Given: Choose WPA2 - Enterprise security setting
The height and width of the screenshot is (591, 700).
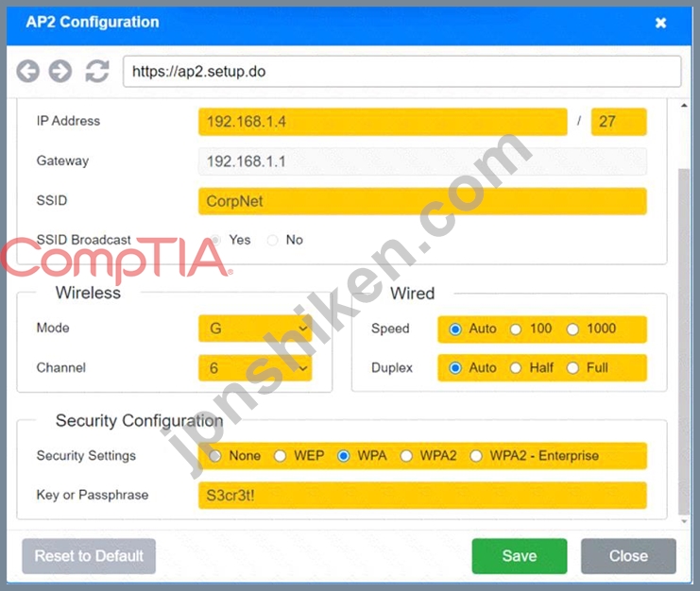Looking at the screenshot, I should pyautogui.click(x=476, y=456).
